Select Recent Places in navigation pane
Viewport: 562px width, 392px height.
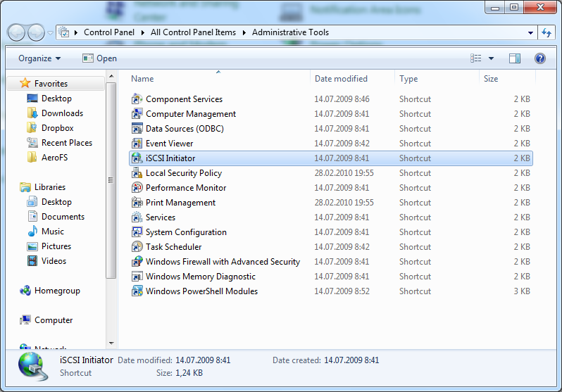click(59, 143)
